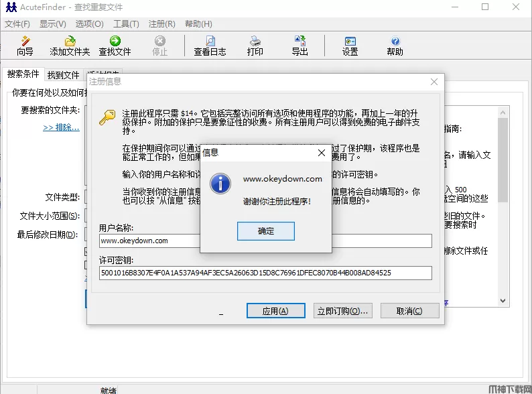Click the 许可密钥 license key field
This screenshot has width=532, height=394.
[265, 273]
